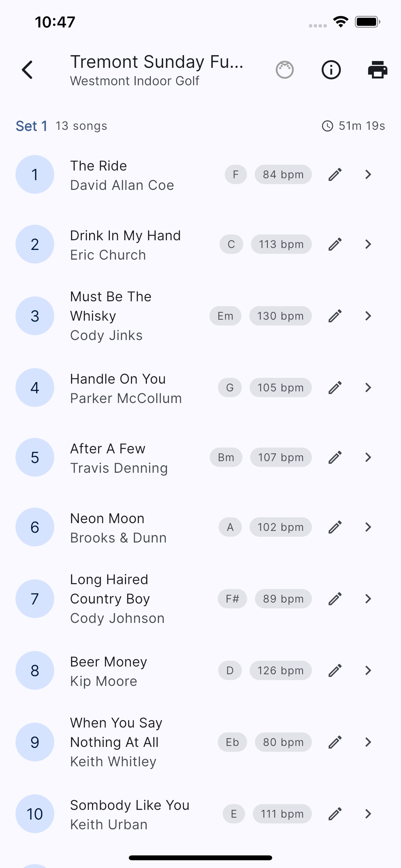Open When You Say Nothing At All chevron

368,742
